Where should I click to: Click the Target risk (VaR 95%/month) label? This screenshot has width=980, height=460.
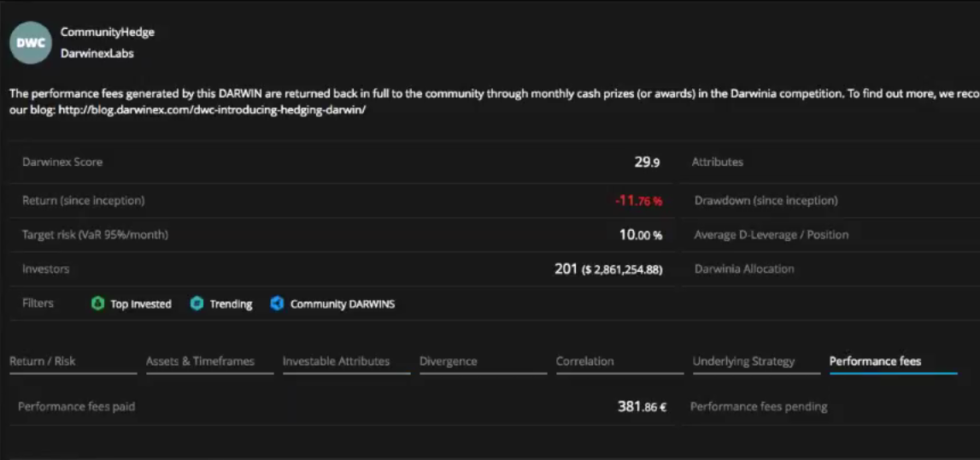(95, 235)
